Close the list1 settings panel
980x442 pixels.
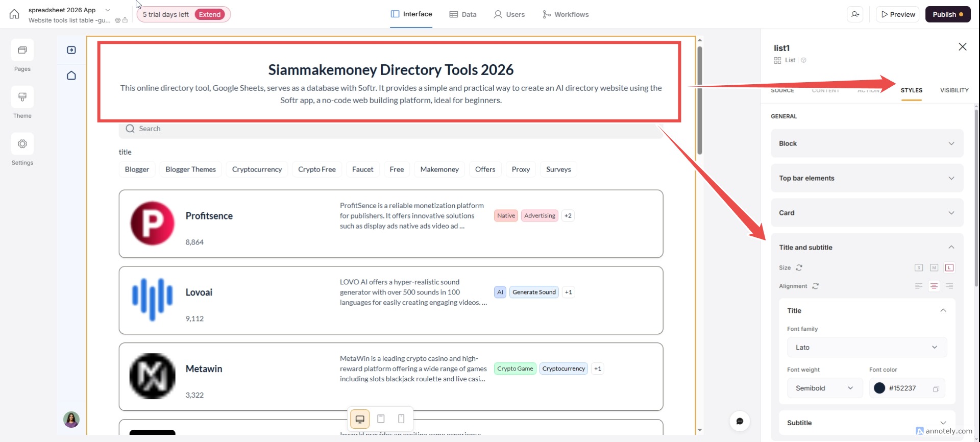[x=963, y=47]
